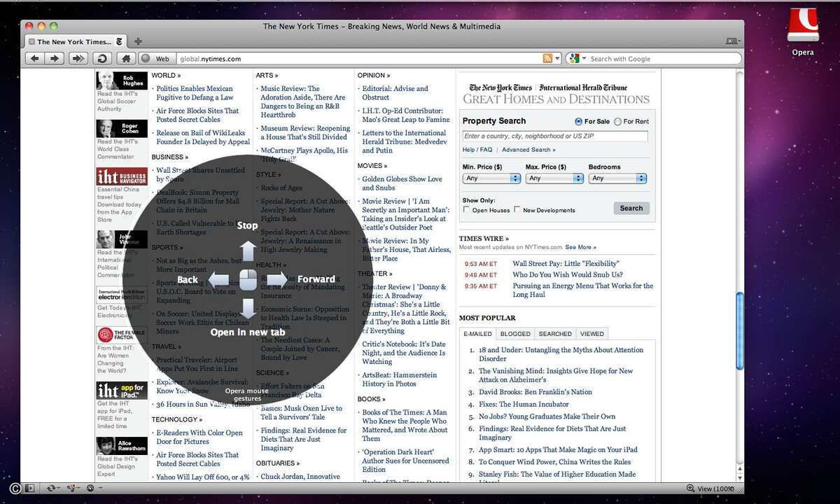Click the Times Wire See More link
The image size is (840, 504).
click(581, 247)
